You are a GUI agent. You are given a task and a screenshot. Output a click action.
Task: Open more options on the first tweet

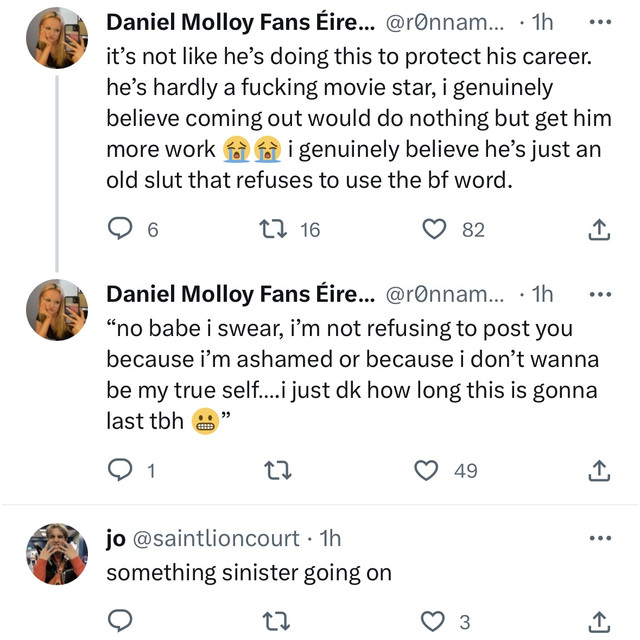[x=600, y=22]
